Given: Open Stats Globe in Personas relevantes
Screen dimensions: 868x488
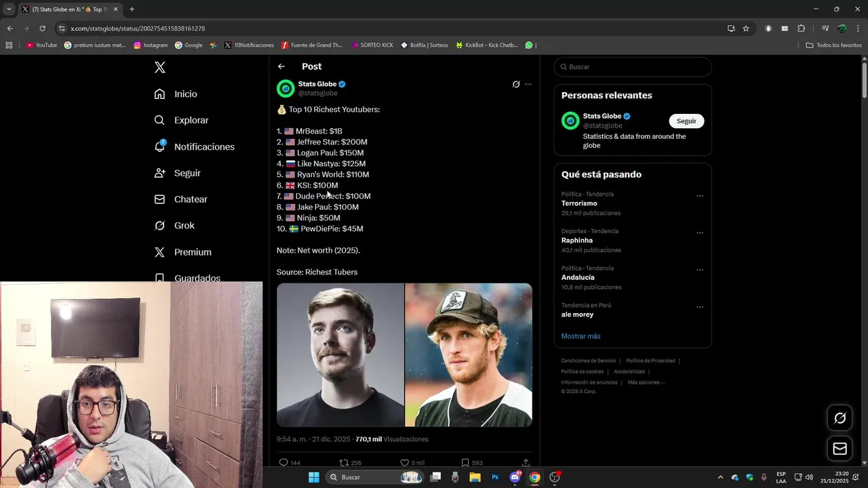Looking at the screenshot, I should [602, 116].
